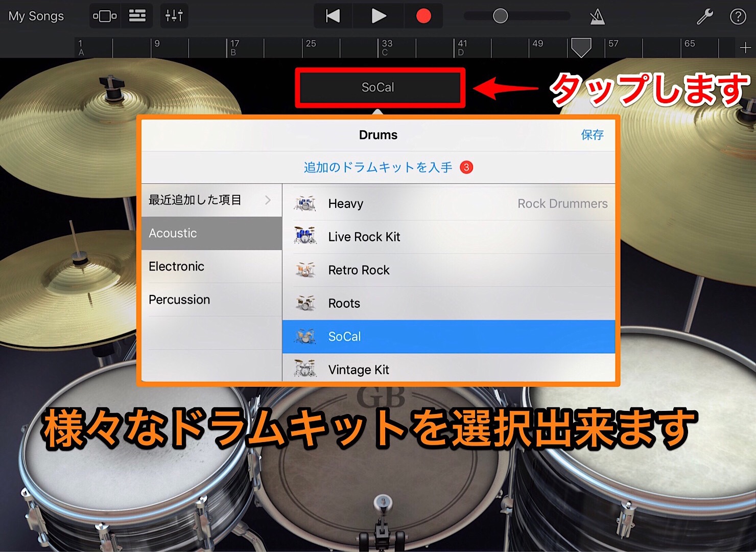Click the Drums popover title

(x=378, y=135)
